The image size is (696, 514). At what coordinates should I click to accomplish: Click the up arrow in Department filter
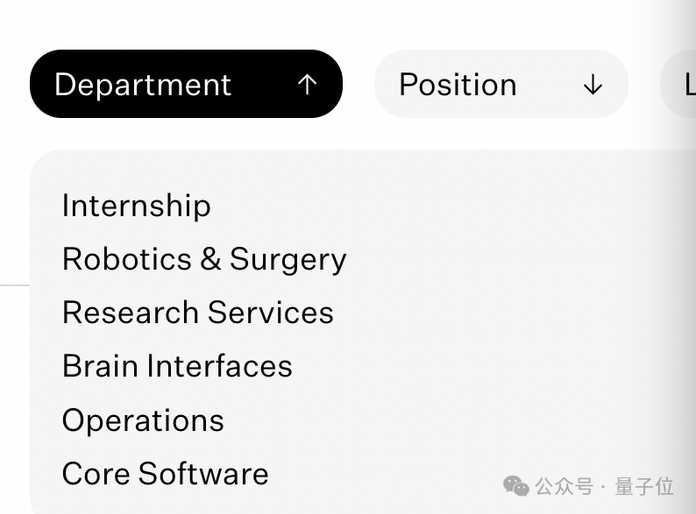(307, 85)
